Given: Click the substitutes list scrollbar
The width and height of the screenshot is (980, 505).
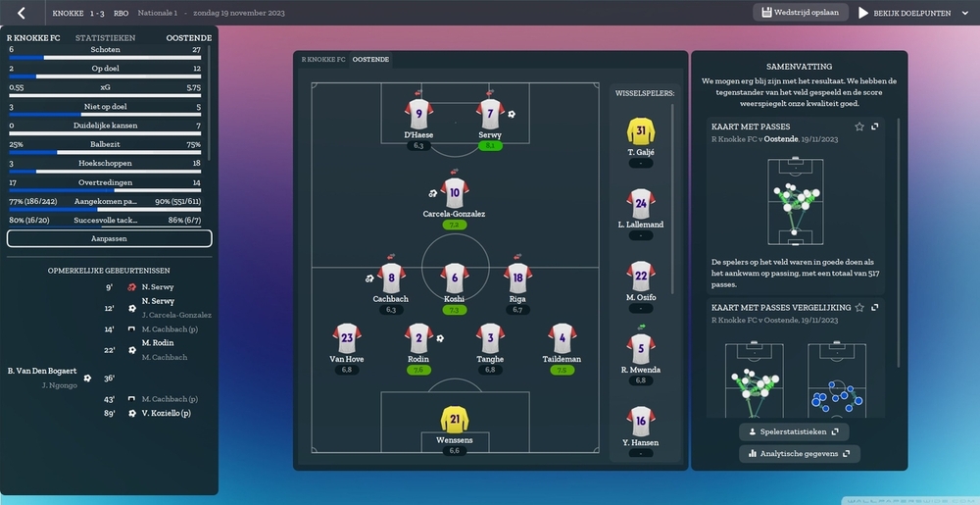Looking at the screenshot, I should pos(673,196).
